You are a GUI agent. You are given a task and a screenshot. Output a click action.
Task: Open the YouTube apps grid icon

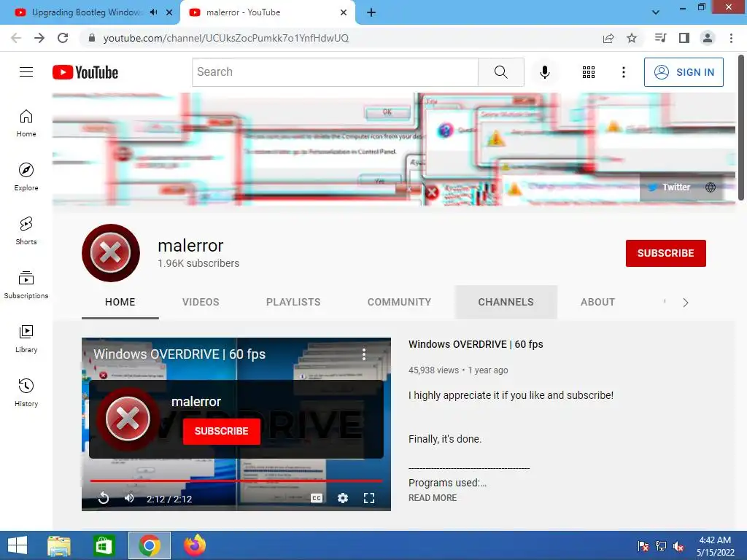[589, 72]
